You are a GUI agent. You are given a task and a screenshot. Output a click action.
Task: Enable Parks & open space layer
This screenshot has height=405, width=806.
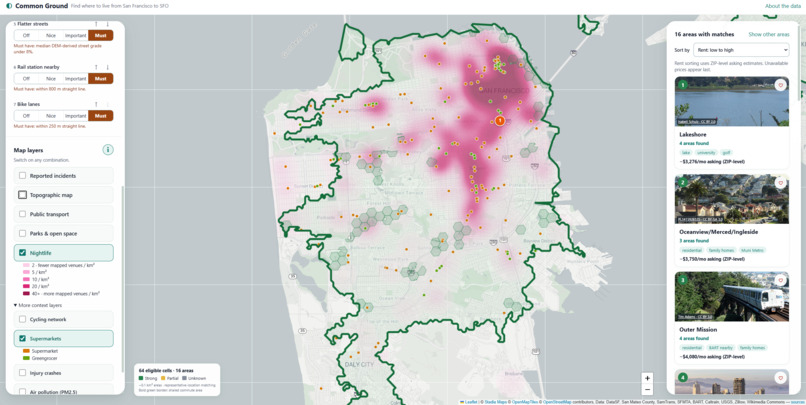coord(22,233)
